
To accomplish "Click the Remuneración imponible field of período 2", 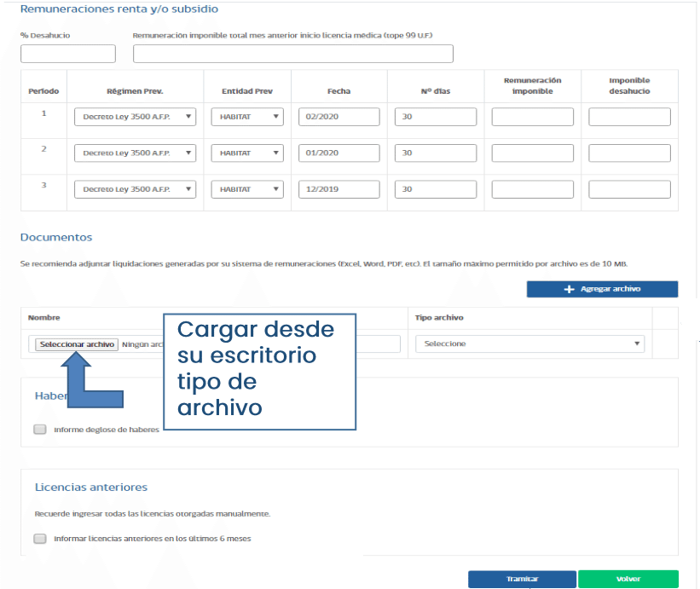I will pos(532,153).
